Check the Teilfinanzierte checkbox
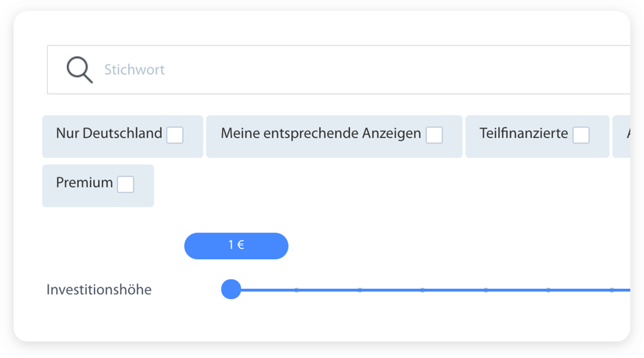This screenshot has height=358, width=644. tap(581, 135)
